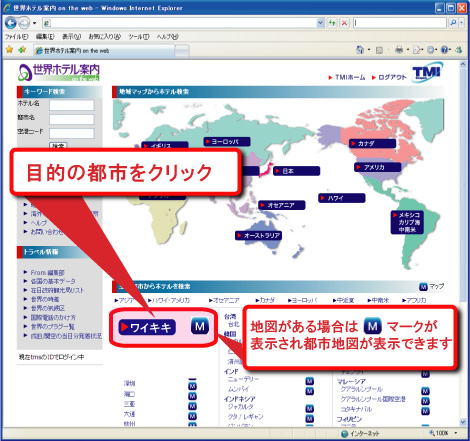Go back with the IE Back arrow
Screen dimensions: 470x441
coord(11,23)
